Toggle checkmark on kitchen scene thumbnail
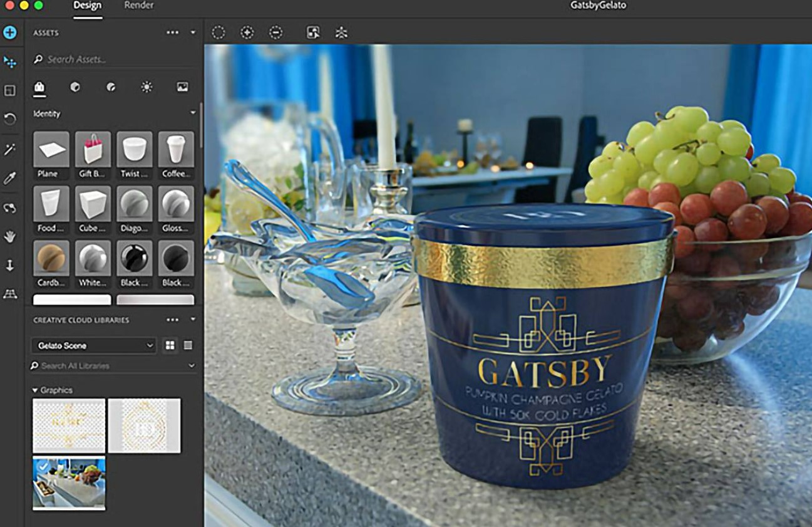This screenshot has height=527, width=812. pyautogui.click(x=40, y=466)
